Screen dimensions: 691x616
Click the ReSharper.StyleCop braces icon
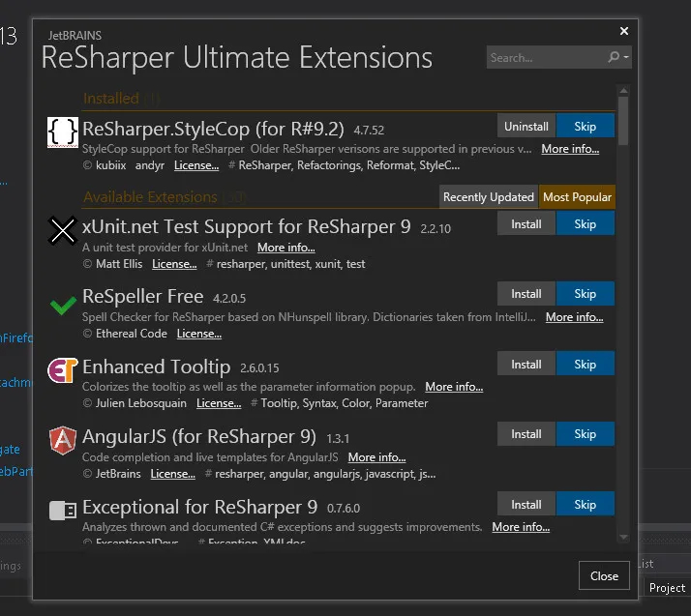click(63, 132)
